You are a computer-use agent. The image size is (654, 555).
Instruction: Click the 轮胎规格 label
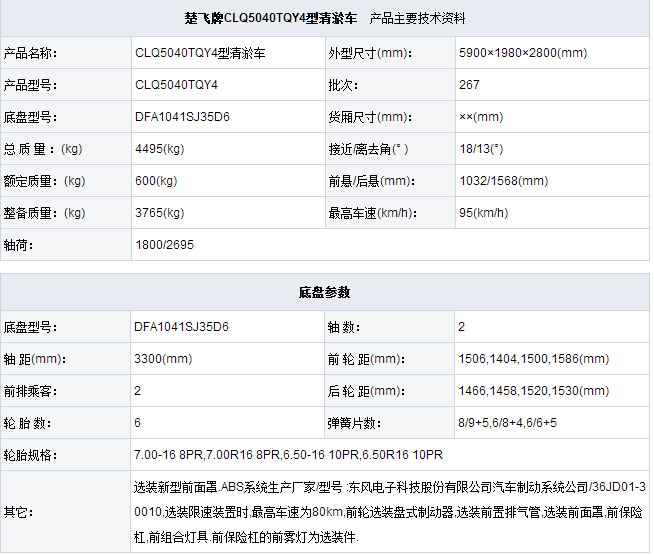click(x=30, y=455)
